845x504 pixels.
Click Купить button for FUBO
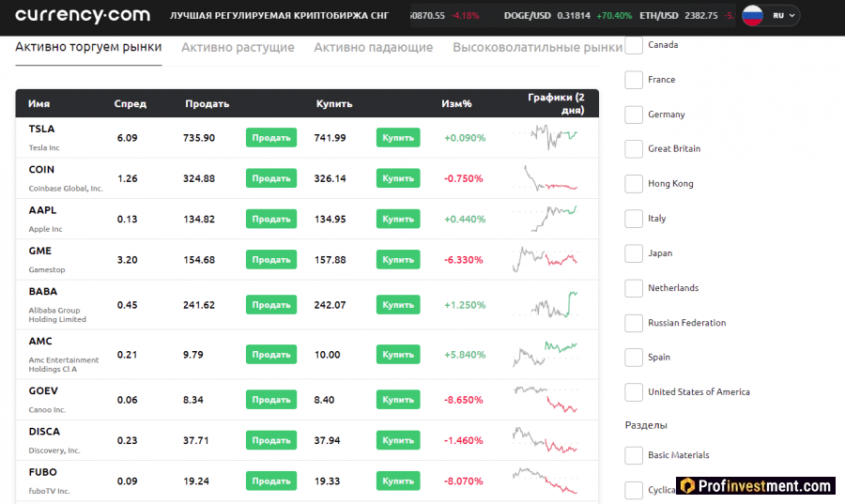pos(398,481)
